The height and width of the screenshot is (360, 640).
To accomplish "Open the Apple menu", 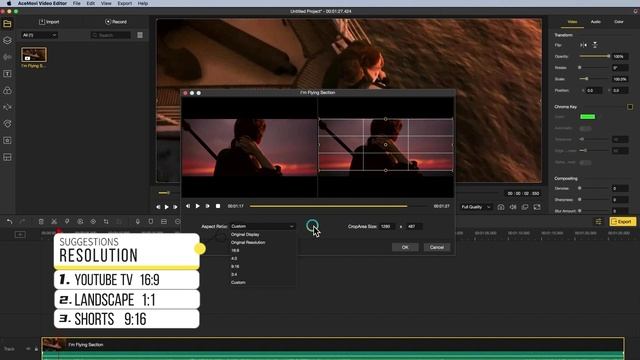I will [x=9, y=3].
